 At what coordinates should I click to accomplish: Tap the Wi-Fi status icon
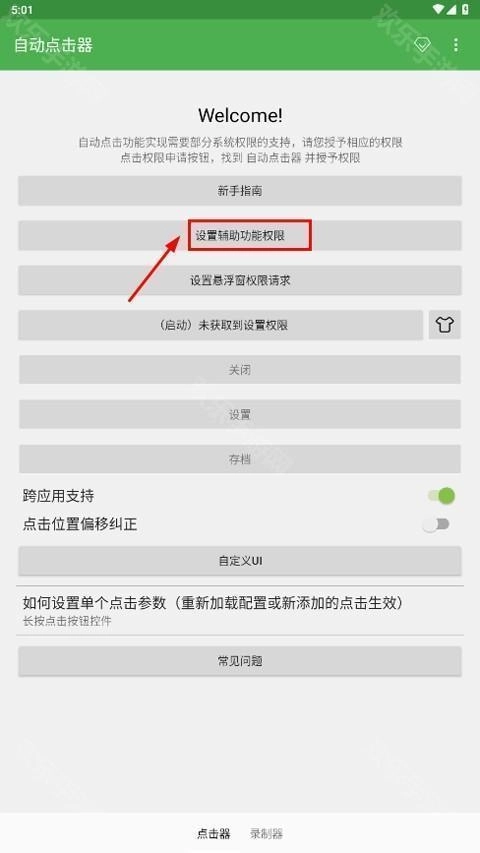tap(438, 9)
